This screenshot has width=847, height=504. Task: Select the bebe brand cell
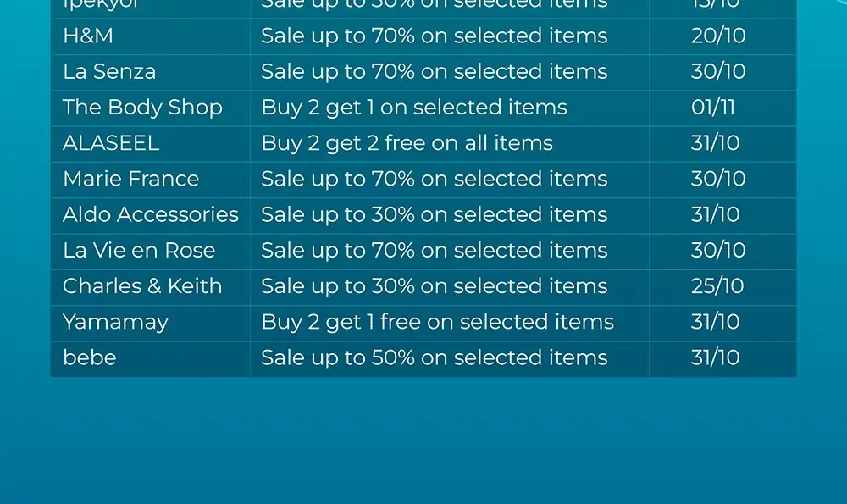(90, 357)
